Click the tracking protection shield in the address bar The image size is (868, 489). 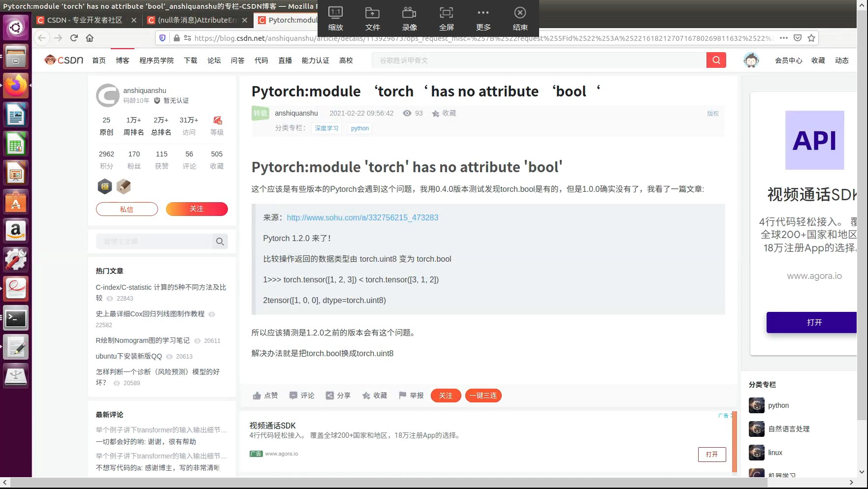(162, 38)
